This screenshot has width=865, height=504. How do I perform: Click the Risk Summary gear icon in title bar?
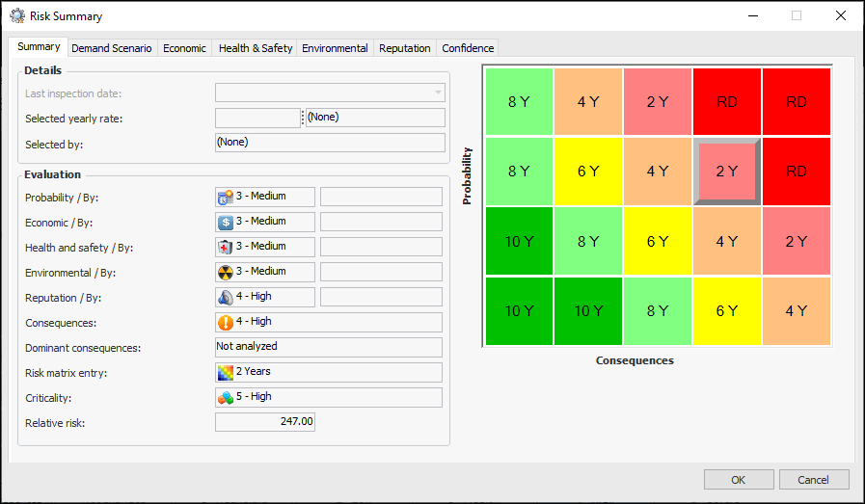tap(17, 16)
